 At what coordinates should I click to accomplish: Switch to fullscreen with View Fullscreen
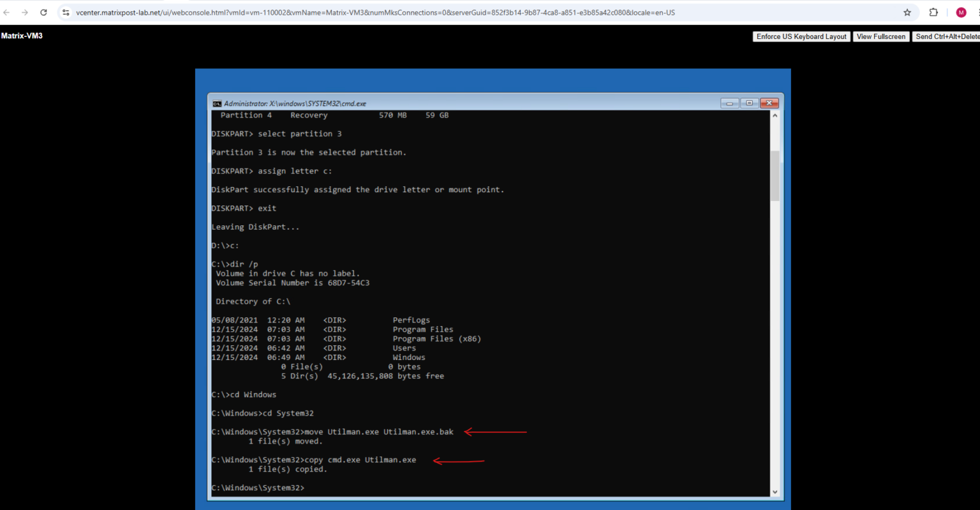pyautogui.click(x=881, y=36)
